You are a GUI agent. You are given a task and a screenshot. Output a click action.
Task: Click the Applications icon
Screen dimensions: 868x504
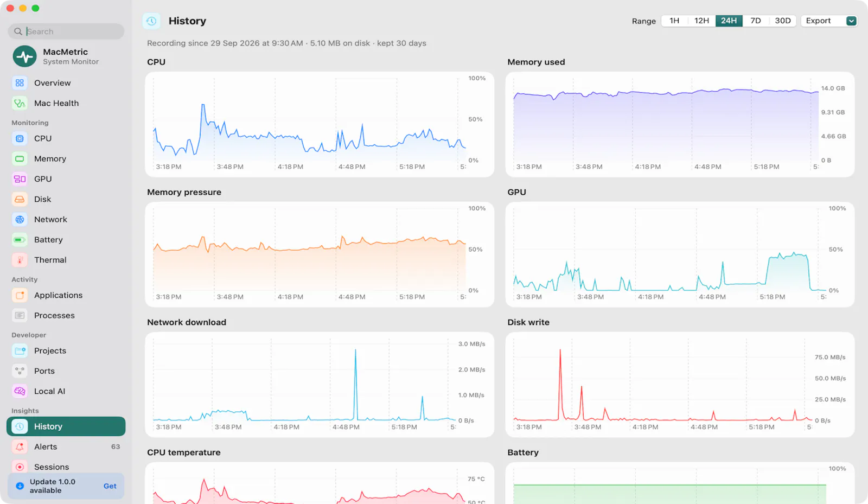(x=20, y=295)
